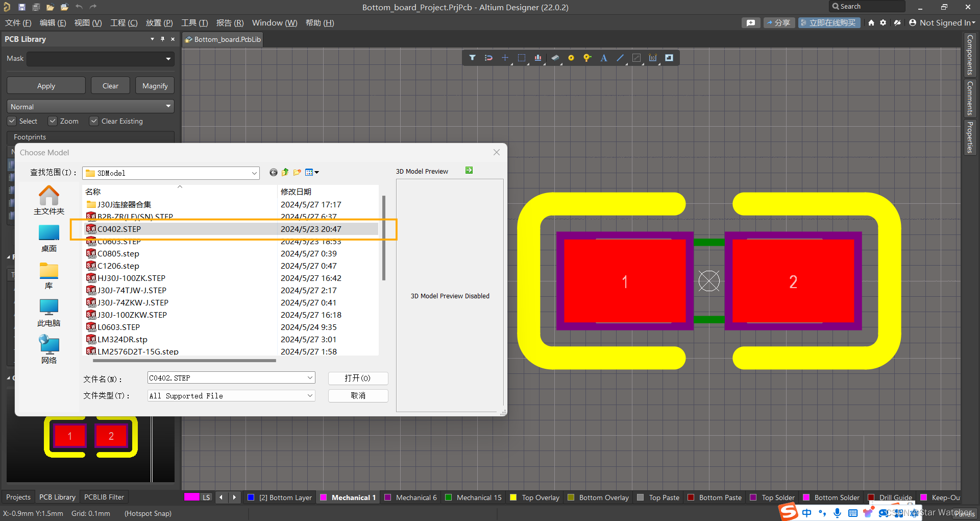Select the Place Via tool
The width and height of the screenshot is (980, 521).
[x=587, y=58]
